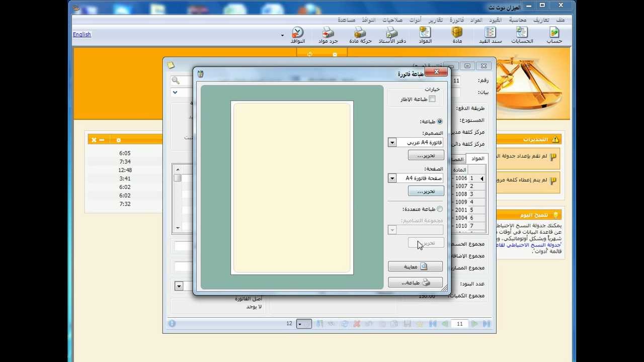
Task: Go to next record in invoice window
Action: [474, 324]
